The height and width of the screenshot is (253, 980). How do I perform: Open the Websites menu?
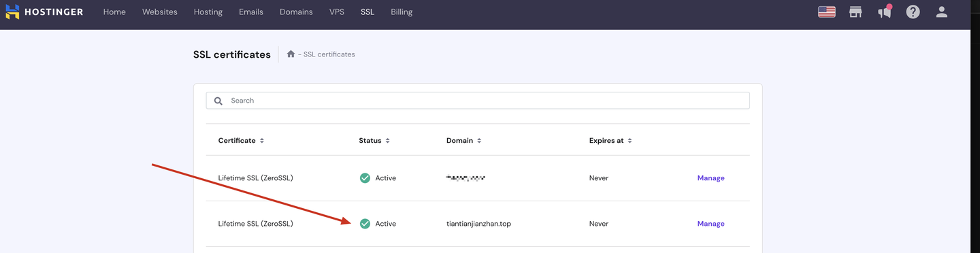[160, 12]
